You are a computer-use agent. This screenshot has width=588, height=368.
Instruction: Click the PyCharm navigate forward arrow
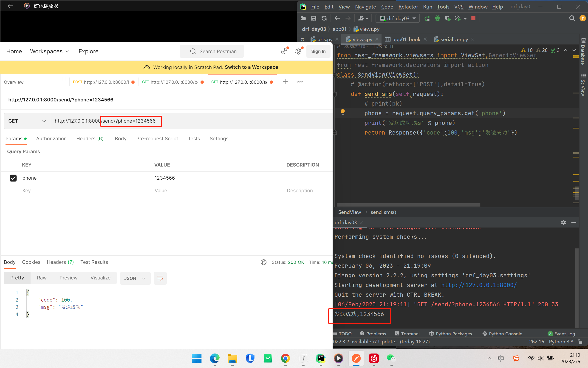tap(348, 18)
